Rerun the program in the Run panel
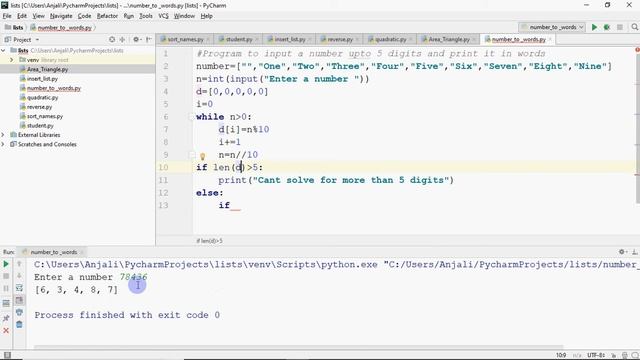The width and height of the screenshot is (640, 360). point(6,264)
